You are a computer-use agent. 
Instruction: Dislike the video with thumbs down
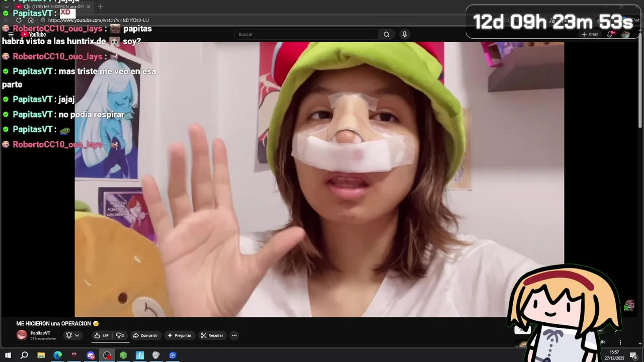pos(120,335)
